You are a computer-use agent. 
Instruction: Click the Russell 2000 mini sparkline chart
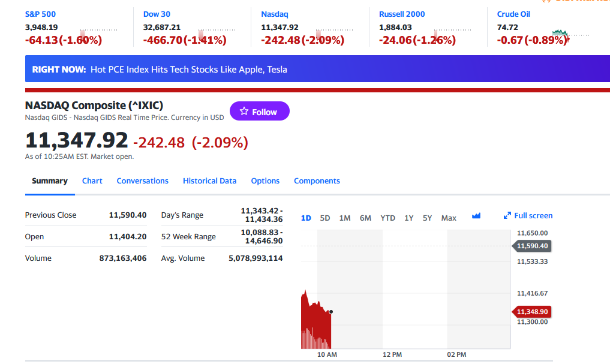[x=452, y=34]
